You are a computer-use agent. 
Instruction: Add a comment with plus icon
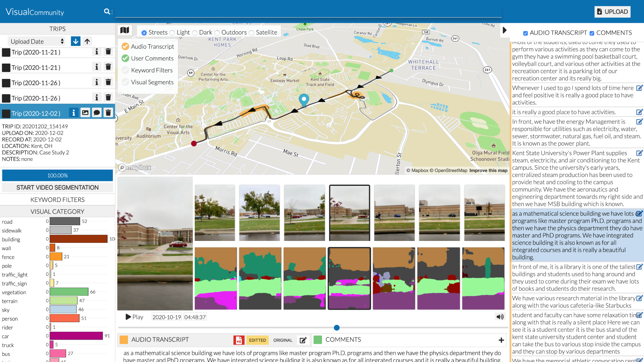click(x=501, y=340)
